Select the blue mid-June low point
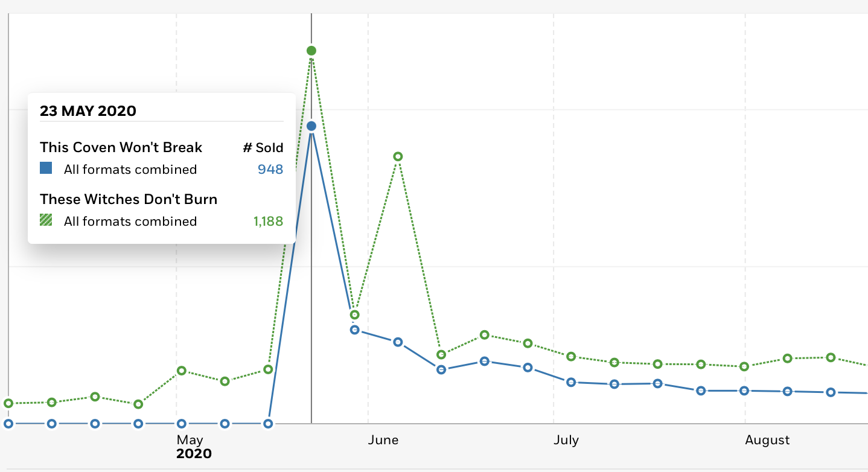868x472 pixels. pyautogui.click(x=441, y=369)
